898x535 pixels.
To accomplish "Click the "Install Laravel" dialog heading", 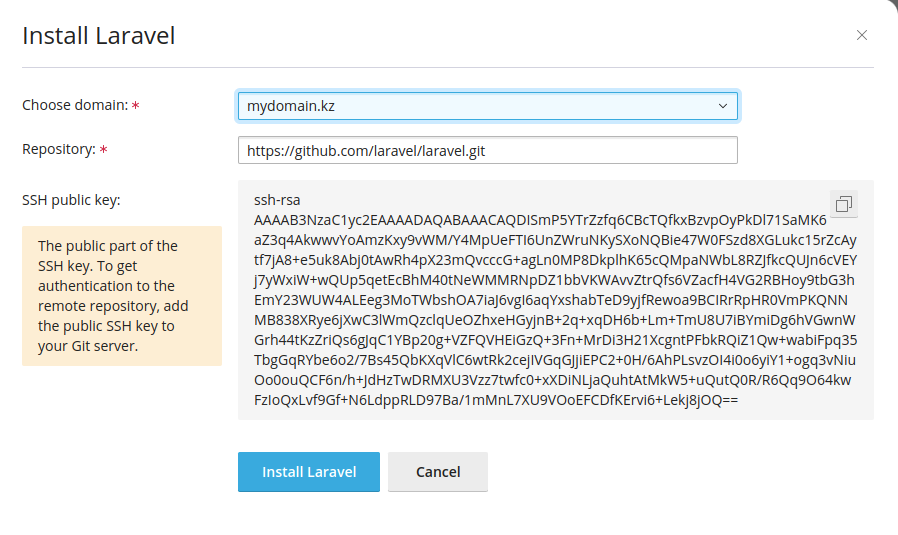I will (99, 36).
